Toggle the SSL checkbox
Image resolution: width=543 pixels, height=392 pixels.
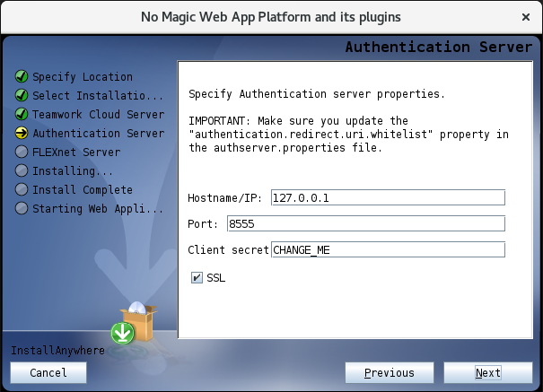coord(197,277)
